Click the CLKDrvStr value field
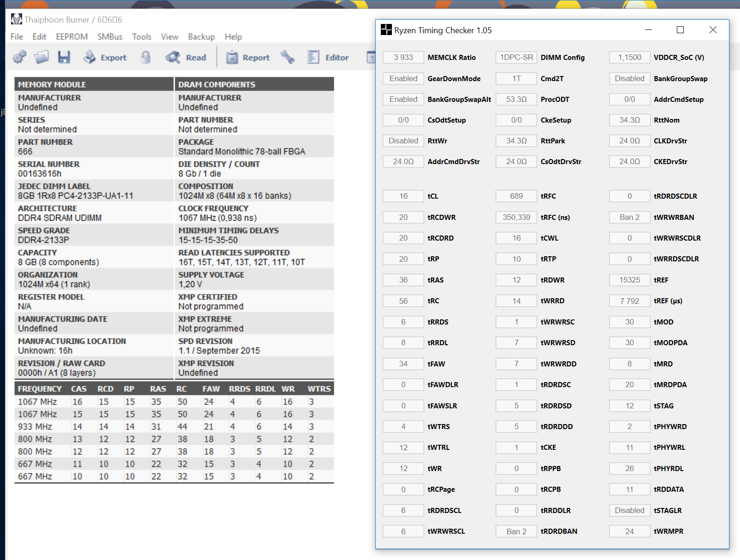This screenshot has width=740, height=560. [630, 141]
